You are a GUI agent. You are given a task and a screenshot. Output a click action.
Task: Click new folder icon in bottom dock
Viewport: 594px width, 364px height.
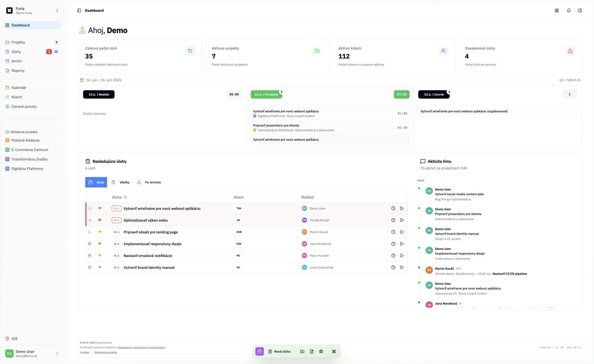pos(302,351)
